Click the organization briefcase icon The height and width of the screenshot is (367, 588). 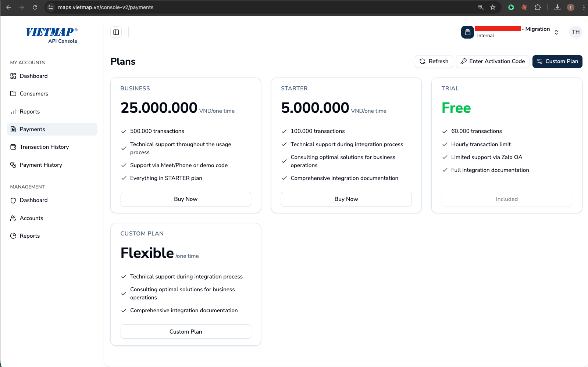tap(467, 32)
